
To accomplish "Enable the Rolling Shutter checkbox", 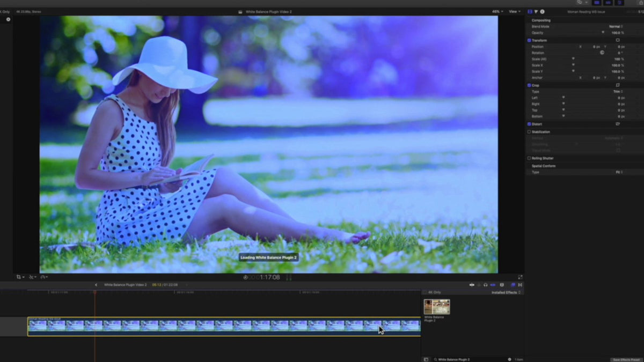I will [529, 158].
